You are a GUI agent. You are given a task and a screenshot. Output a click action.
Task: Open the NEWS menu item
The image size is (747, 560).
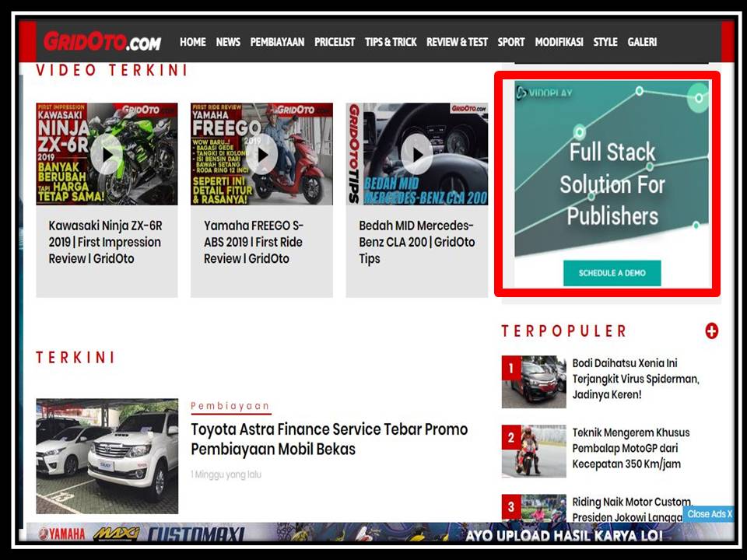click(x=228, y=42)
